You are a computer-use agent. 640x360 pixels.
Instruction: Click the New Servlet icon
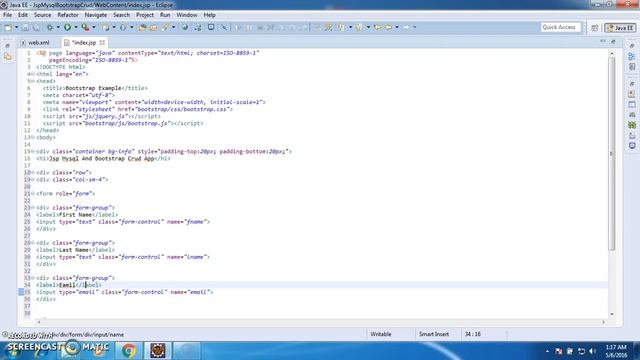[123, 27]
